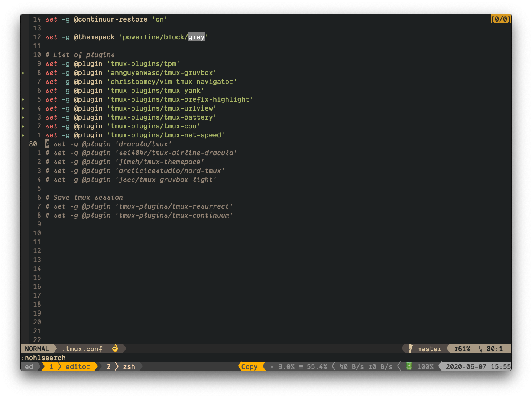The height and width of the screenshot is (398, 532).
Task: Click commented 'arcticicestudio/nord-tmux' text
Action: [x=170, y=170]
